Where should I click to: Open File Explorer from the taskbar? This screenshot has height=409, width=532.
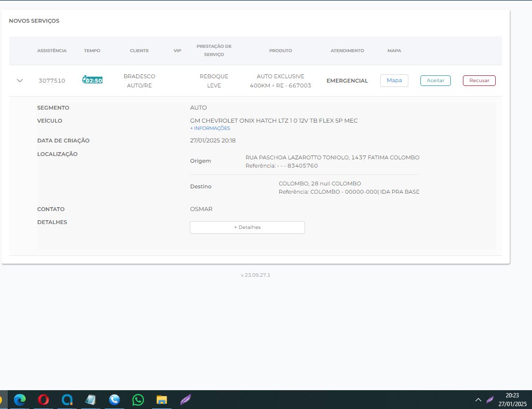click(x=162, y=400)
